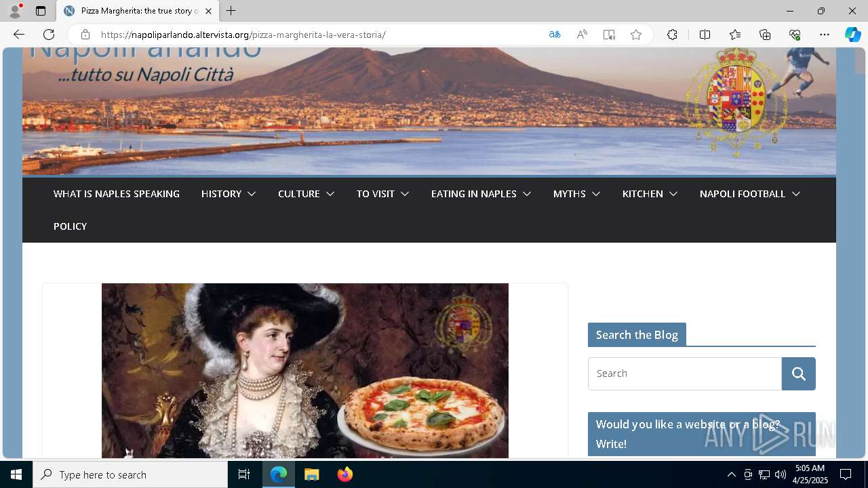Click the Queen Margherita pizza article image
The height and width of the screenshot is (488, 868).
tap(305, 371)
